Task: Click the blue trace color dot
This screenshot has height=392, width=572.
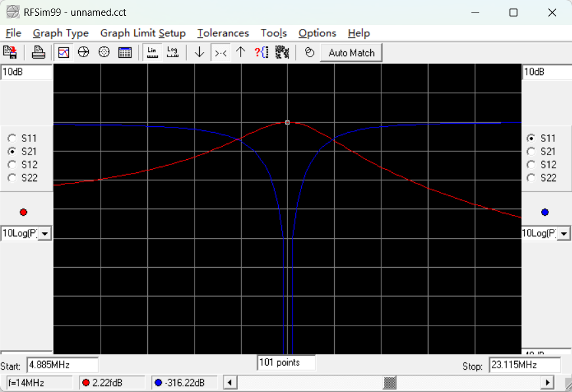Action: pyautogui.click(x=544, y=212)
